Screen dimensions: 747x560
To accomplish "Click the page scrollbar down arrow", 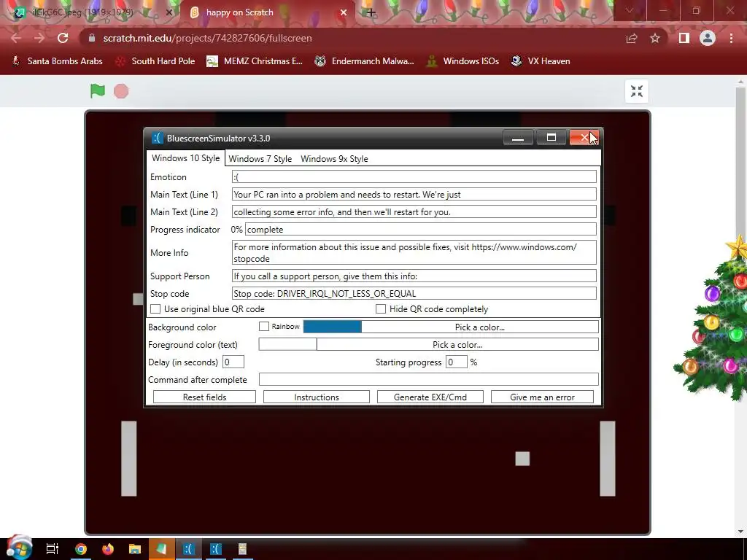I will [x=740, y=531].
